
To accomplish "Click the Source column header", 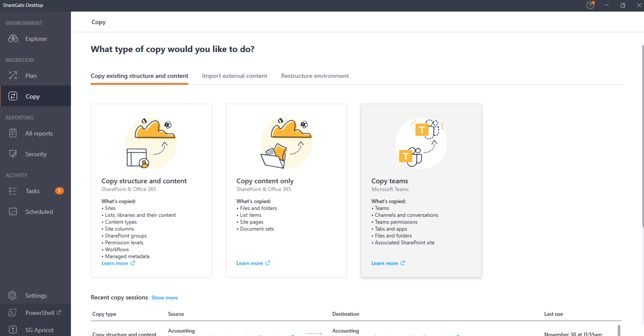I will coord(176,314).
